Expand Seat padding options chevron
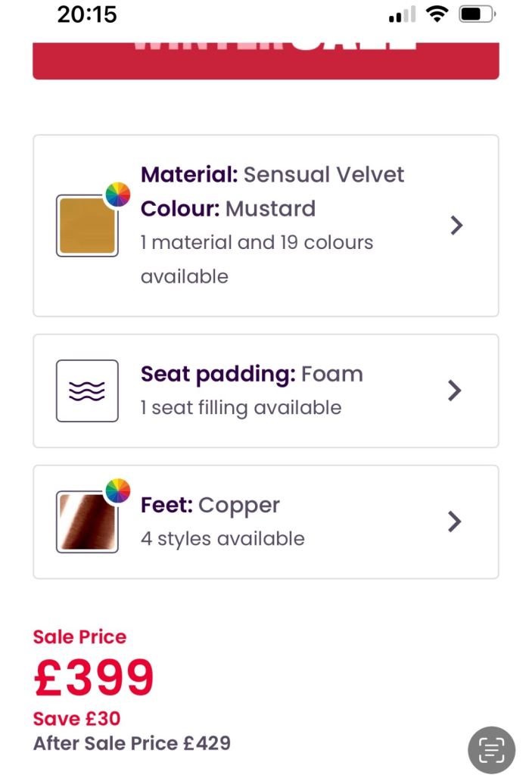This screenshot has height=775, width=532. coord(454,391)
